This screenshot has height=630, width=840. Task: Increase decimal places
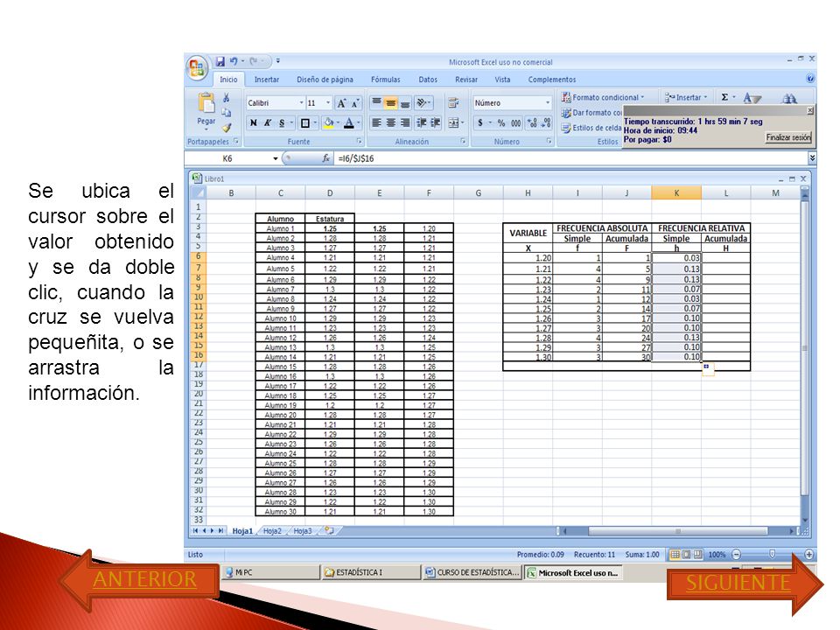pyautogui.click(x=532, y=122)
